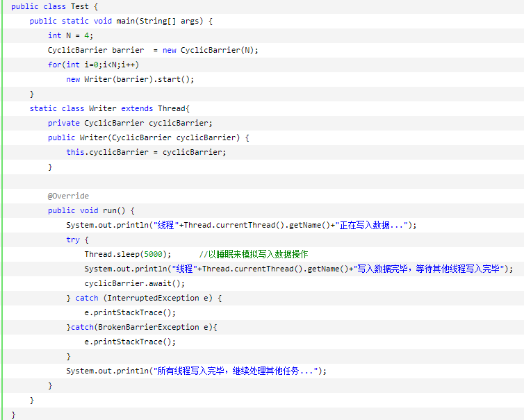Click the '@Override' annotation
Screen dimensions: 524x420
point(68,196)
